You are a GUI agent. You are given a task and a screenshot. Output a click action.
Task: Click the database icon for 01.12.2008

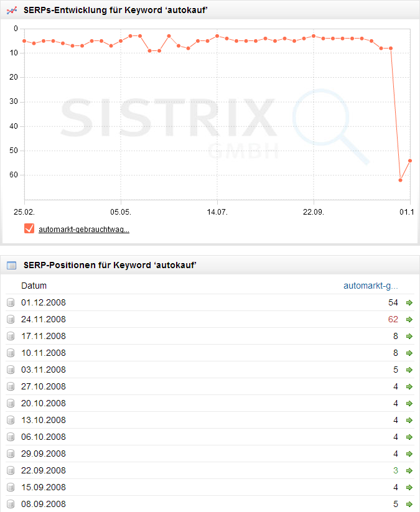[11, 303]
